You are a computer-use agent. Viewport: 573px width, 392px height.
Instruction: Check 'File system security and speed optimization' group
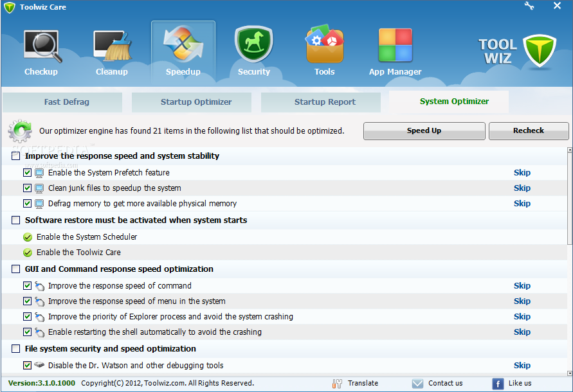coord(15,349)
